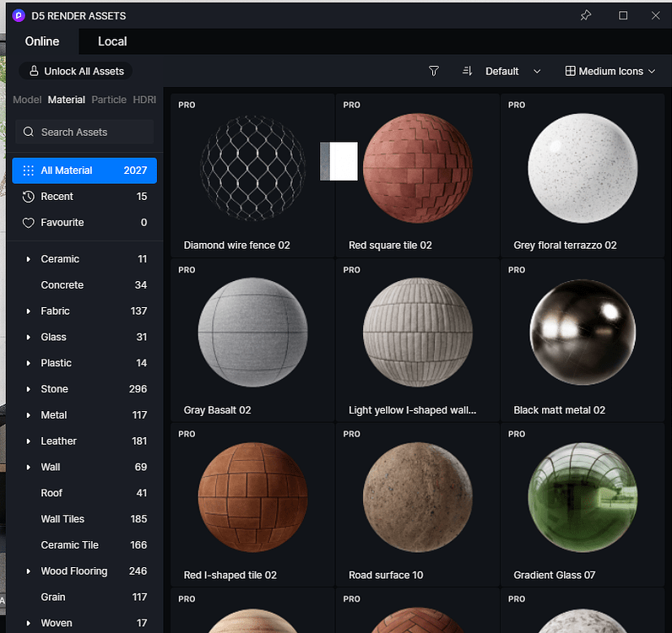Image resolution: width=672 pixels, height=633 pixels.
Task: Select the Model asset type tab
Action: coord(27,100)
